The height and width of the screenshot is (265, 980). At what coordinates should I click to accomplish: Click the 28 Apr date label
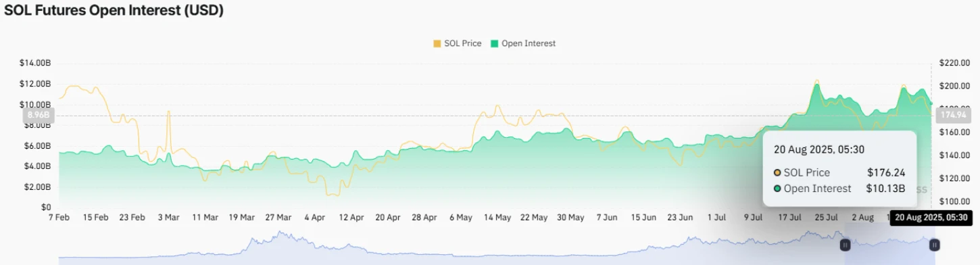424,218
